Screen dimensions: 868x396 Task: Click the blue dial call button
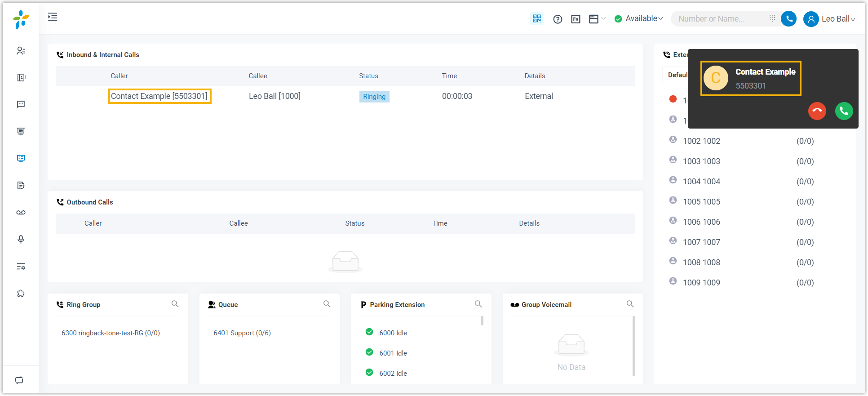788,19
